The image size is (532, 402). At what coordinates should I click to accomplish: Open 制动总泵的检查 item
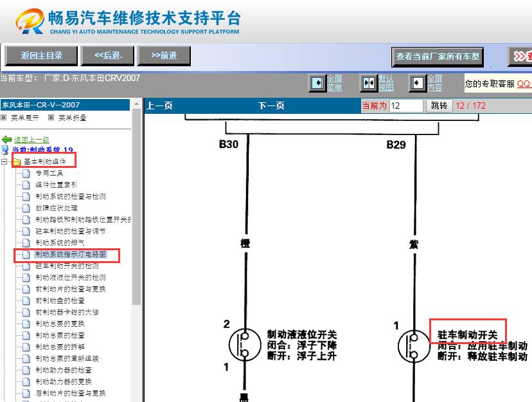60,335
